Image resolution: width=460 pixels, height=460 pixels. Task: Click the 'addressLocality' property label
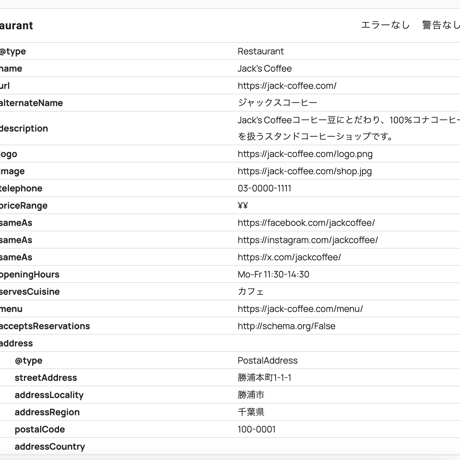pyautogui.click(x=49, y=395)
